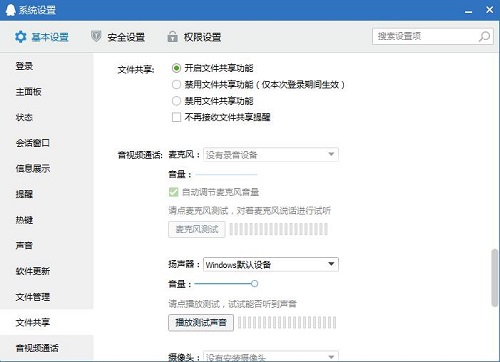Open 状态 settings in sidebar
500x362 pixels.
coord(47,117)
